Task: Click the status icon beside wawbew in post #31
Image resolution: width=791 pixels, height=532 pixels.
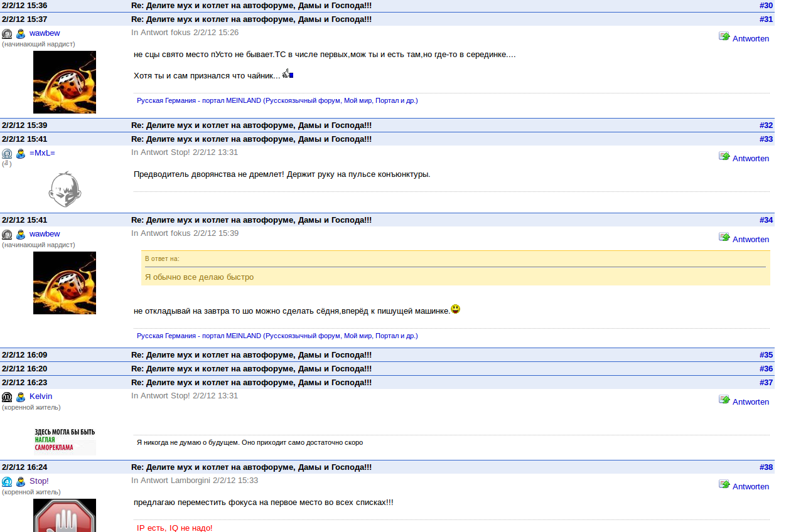Action: (7, 34)
